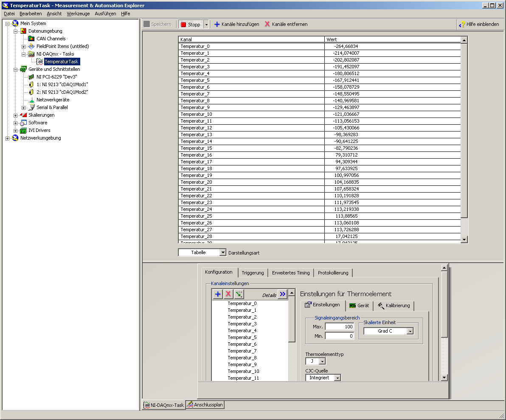Click the double-arrow Details expand icon

pyautogui.click(x=282, y=294)
